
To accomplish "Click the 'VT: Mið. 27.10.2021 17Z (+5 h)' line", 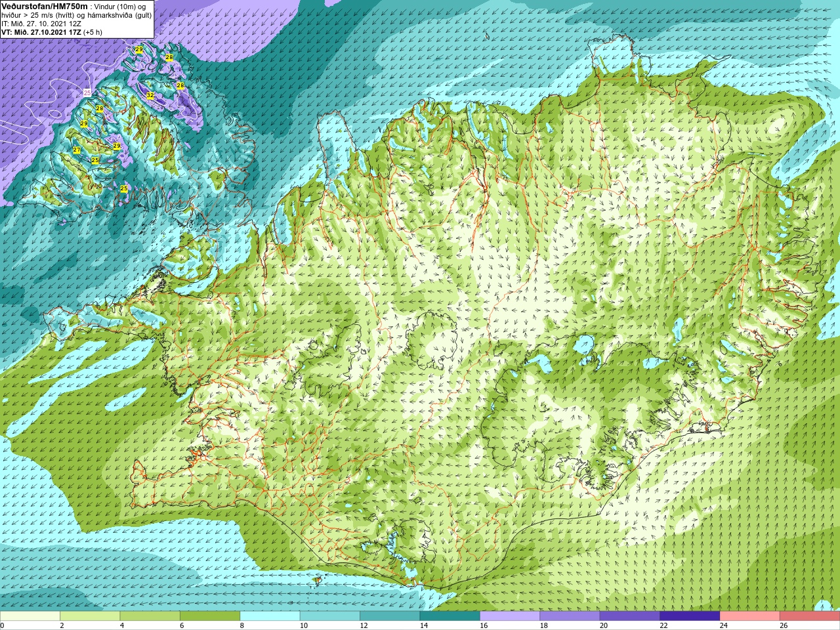I will 52,32.
